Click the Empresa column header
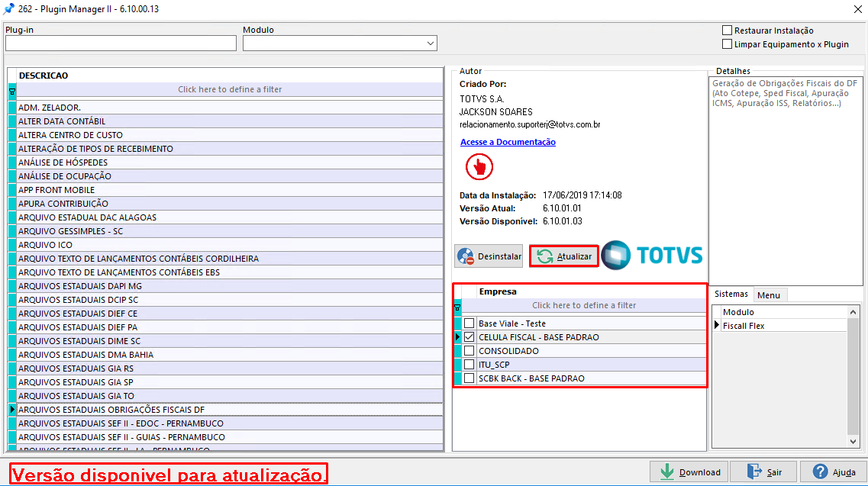Viewport: 868px width, 486px height. [591, 291]
